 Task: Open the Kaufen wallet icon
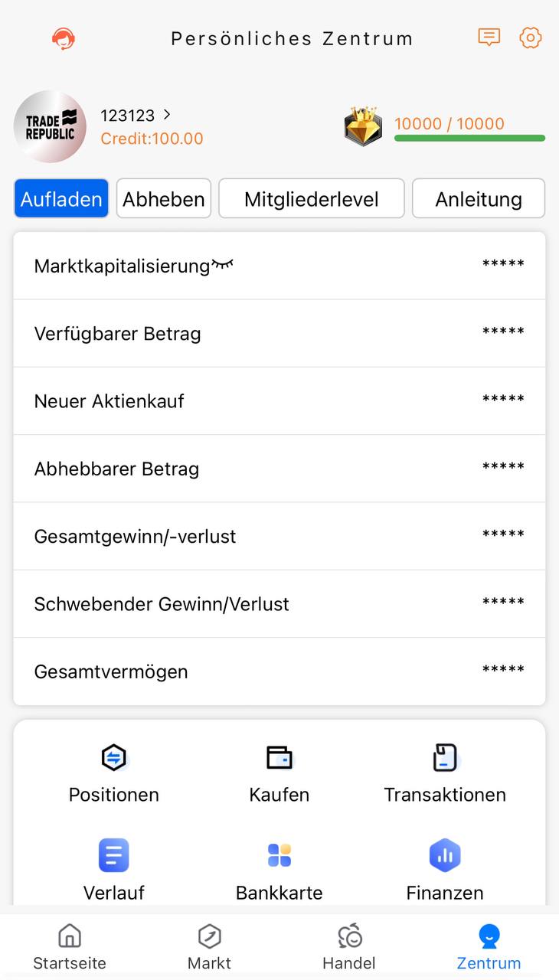click(x=279, y=758)
